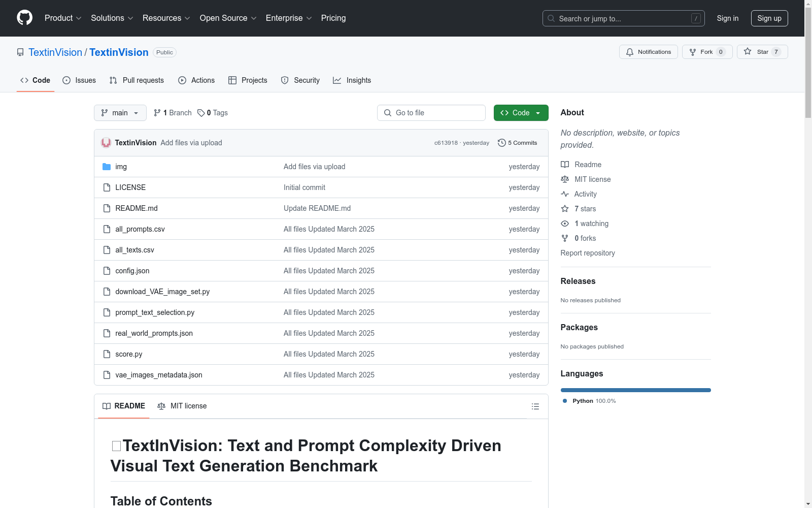This screenshot has height=508, width=812.
Task: Click the Notifications button
Action: (x=649, y=52)
